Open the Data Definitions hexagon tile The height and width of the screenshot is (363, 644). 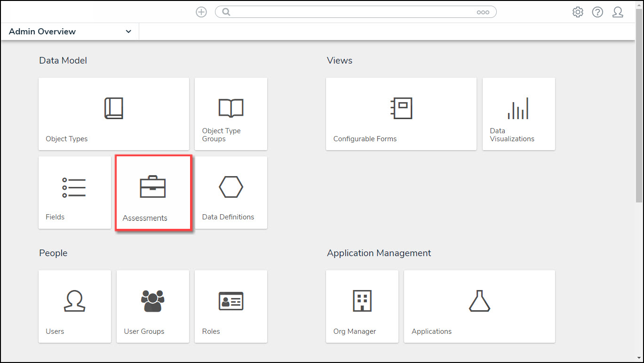(231, 193)
